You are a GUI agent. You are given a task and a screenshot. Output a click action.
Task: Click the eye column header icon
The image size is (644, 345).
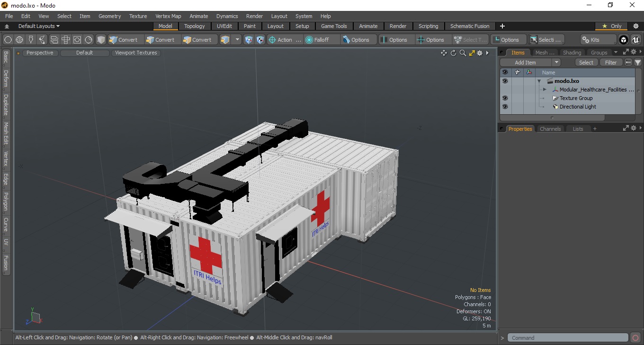click(505, 73)
